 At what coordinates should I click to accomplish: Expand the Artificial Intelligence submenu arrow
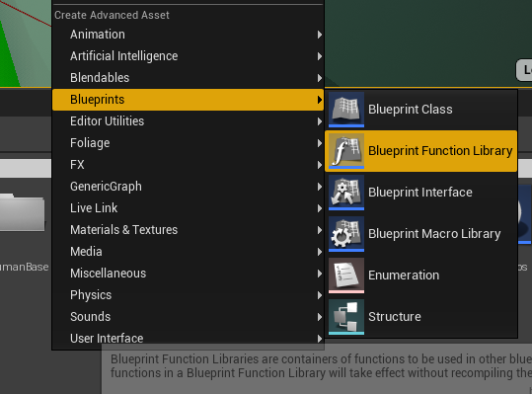click(x=319, y=56)
